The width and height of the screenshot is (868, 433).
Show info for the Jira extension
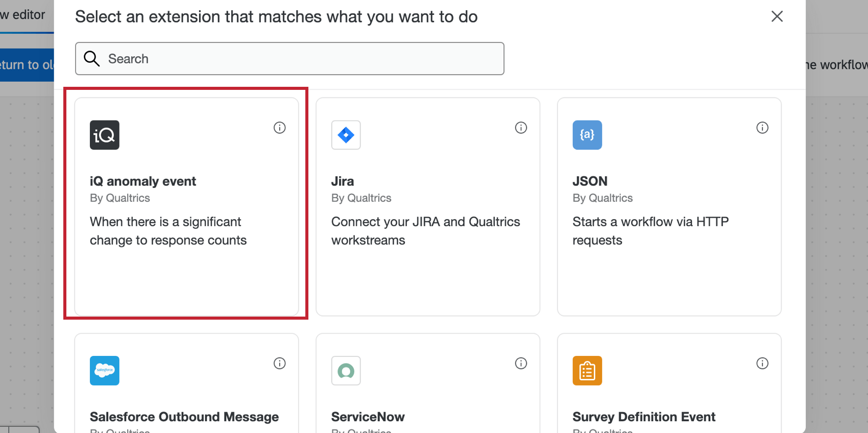(521, 128)
